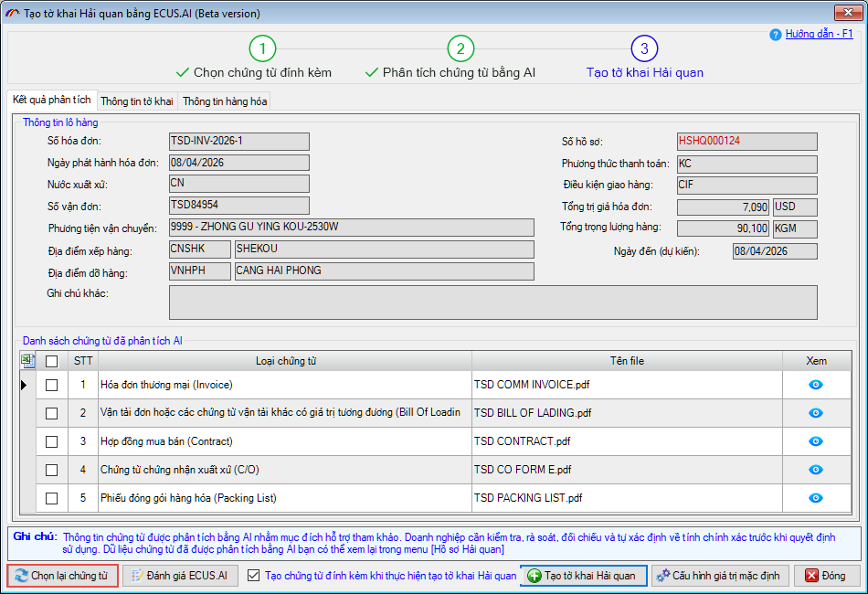Click the blue help question mark icon
This screenshot has height=594, width=868.
(x=776, y=34)
